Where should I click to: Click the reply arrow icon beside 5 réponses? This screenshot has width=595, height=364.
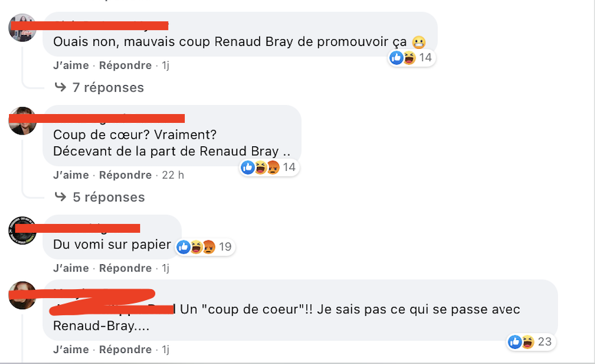coord(60,196)
